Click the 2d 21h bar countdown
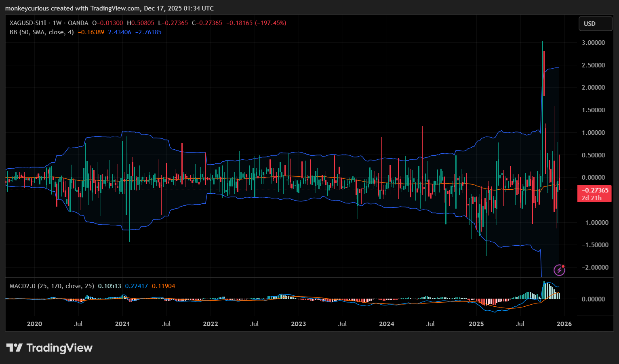619x364 pixels. [x=592, y=198]
